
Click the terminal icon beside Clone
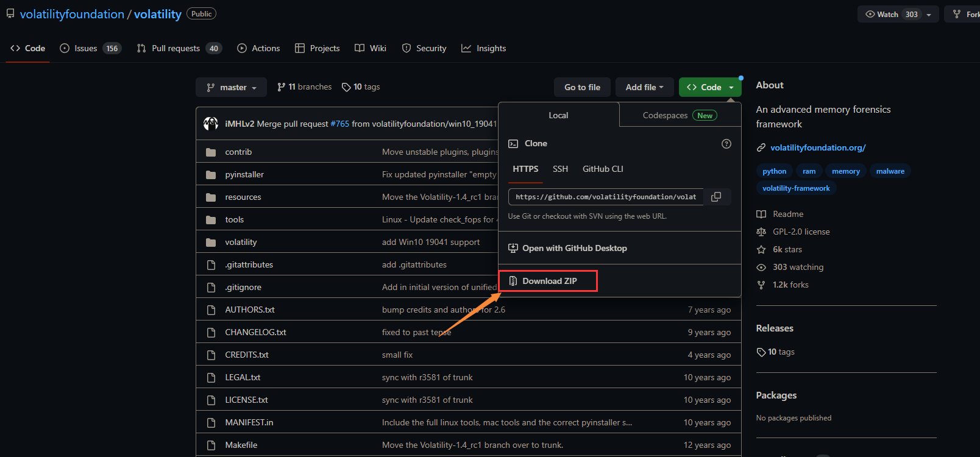tap(513, 144)
